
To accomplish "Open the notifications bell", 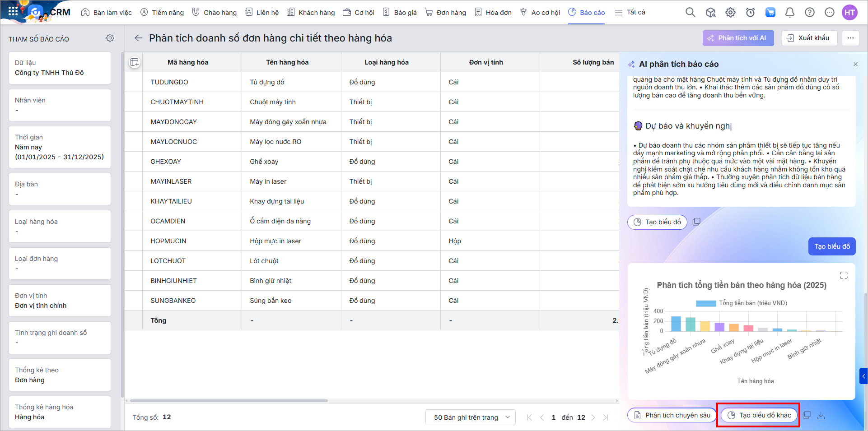I will [790, 12].
